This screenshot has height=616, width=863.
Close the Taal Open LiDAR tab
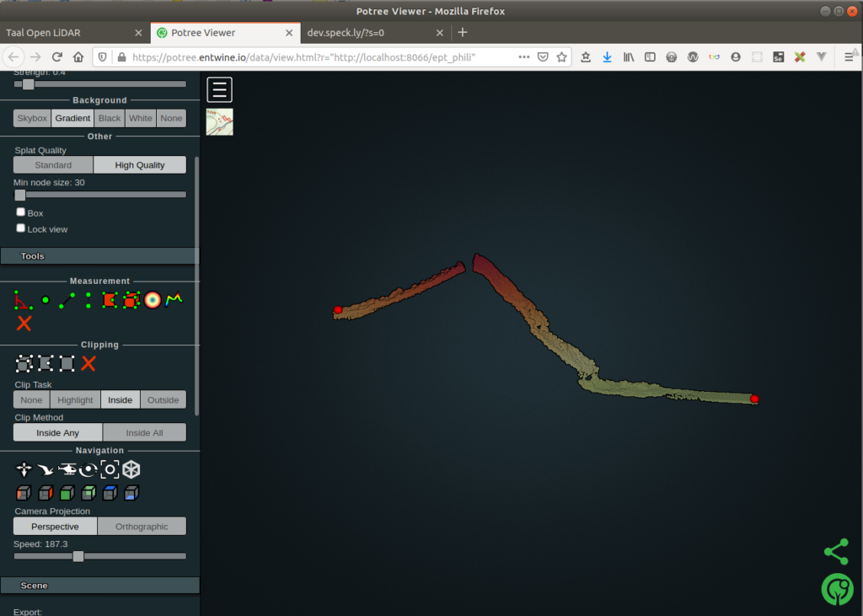(138, 33)
